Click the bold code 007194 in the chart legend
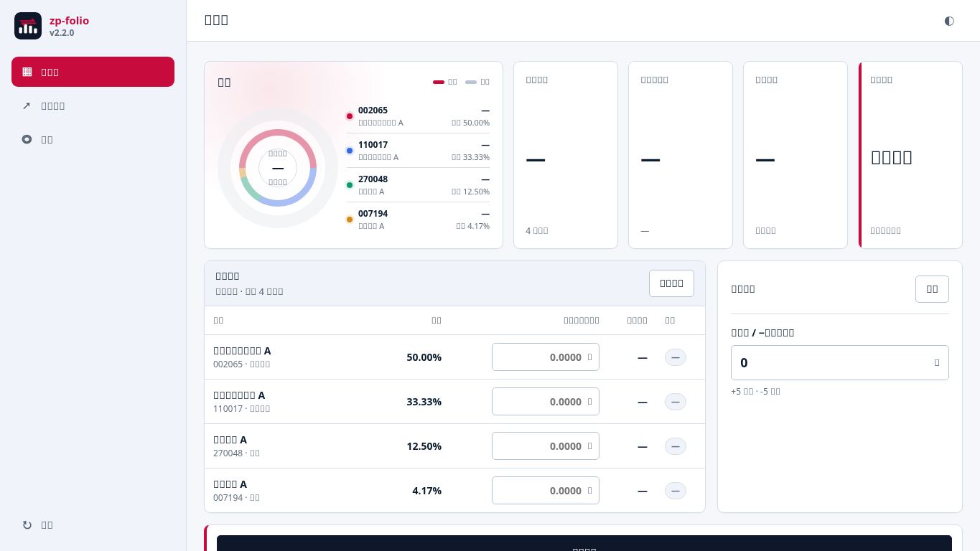Screen dimensions: 980x551 pos(373,214)
